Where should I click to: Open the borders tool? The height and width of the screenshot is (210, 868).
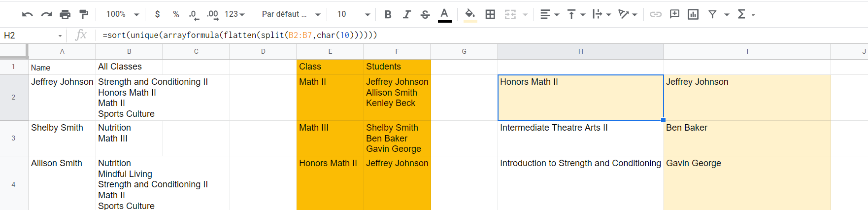pos(490,14)
